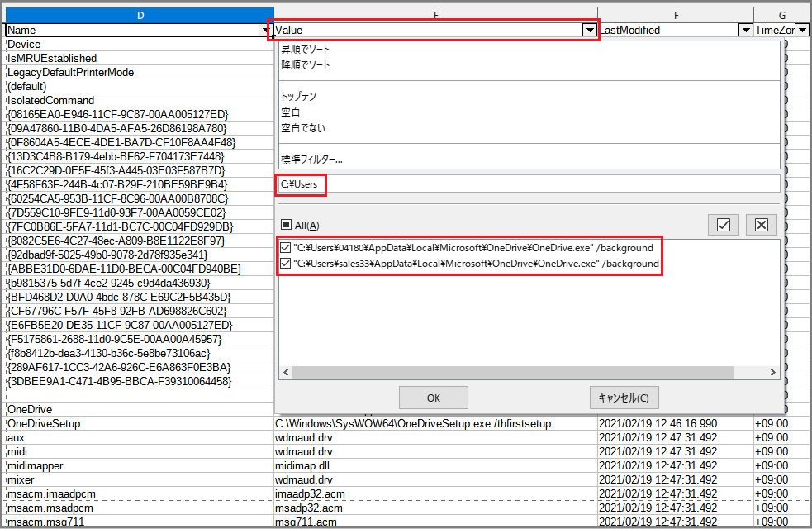Click the (default) cell
The height and width of the screenshot is (529, 812).
point(140,87)
